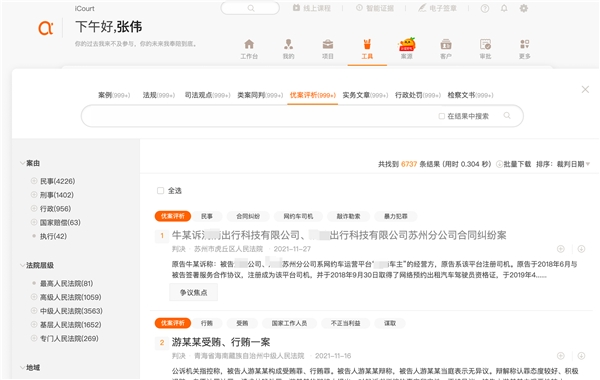This screenshot has width=600, height=380.
Task: Focus the small top search box
Action: 250,8
